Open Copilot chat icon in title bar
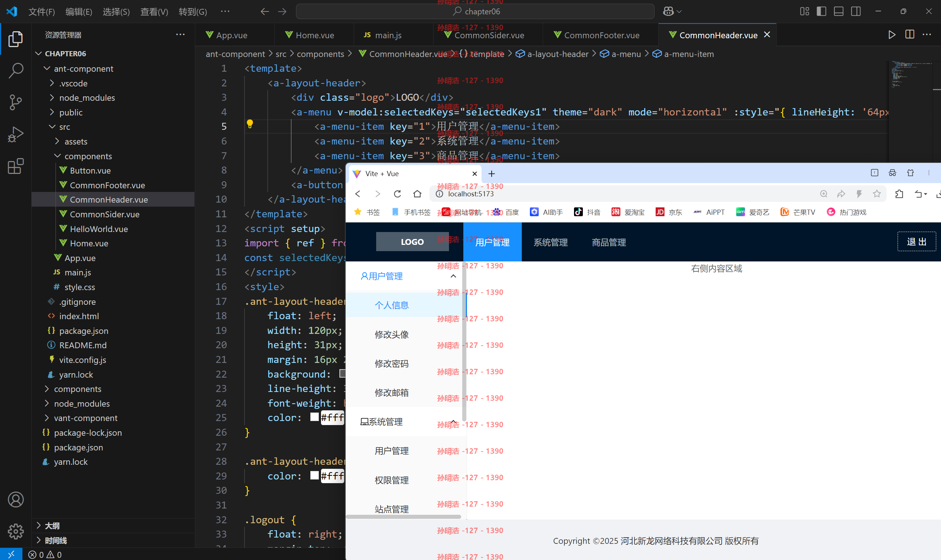Image resolution: width=941 pixels, height=560 pixels. tap(668, 11)
